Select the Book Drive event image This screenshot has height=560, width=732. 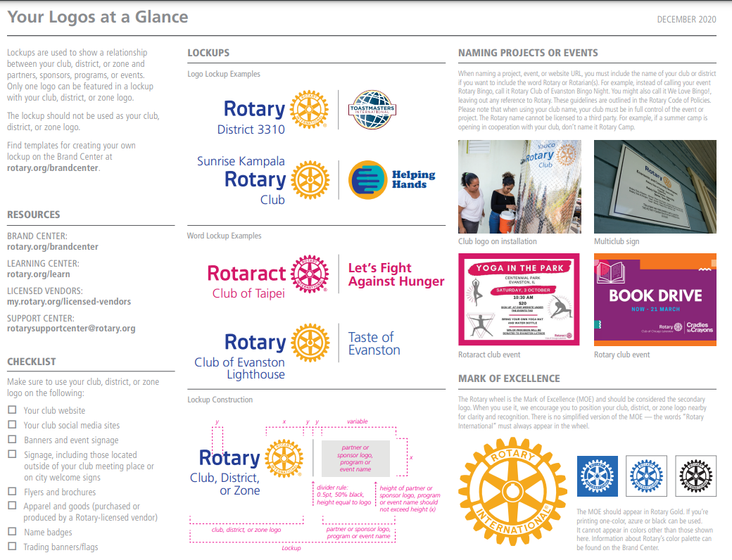click(x=655, y=300)
